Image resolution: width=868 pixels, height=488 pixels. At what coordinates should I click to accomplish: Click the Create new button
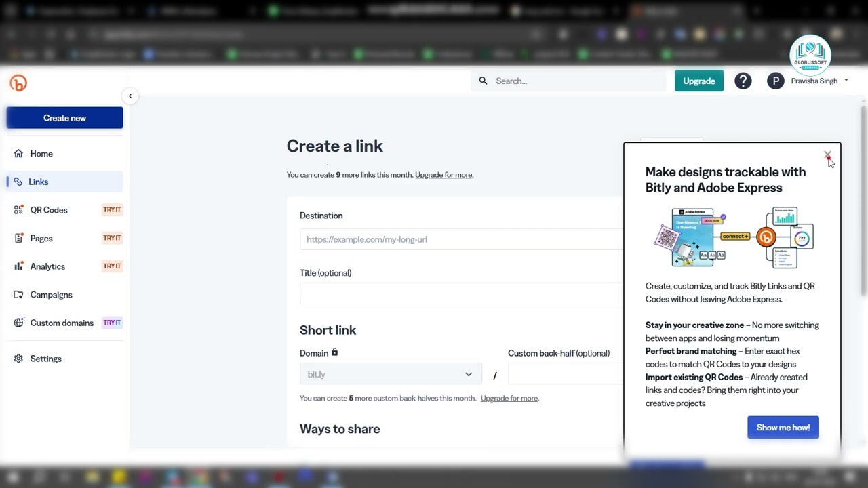(x=65, y=118)
